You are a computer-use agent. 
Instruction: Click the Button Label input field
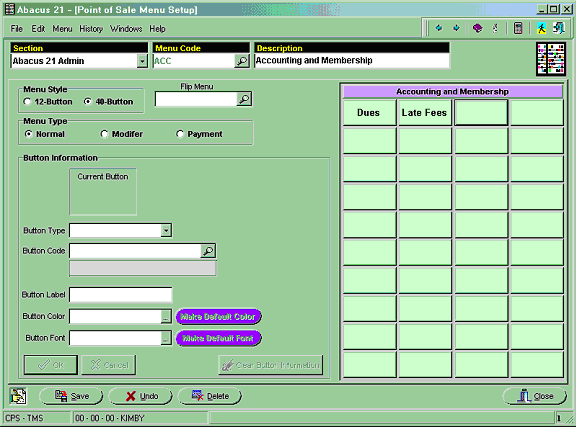click(x=120, y=295)
